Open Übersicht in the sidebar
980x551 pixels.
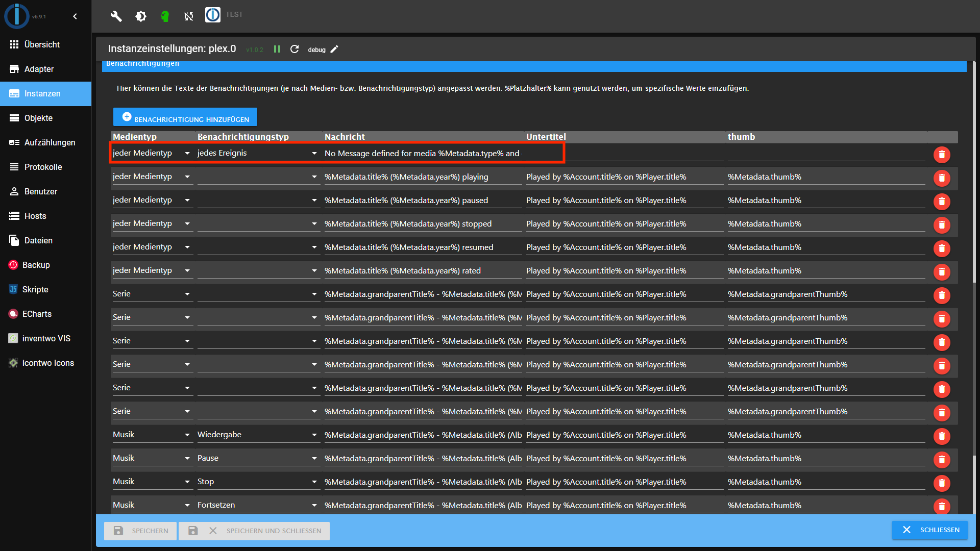pyautogui.click(x=45, y=44)
